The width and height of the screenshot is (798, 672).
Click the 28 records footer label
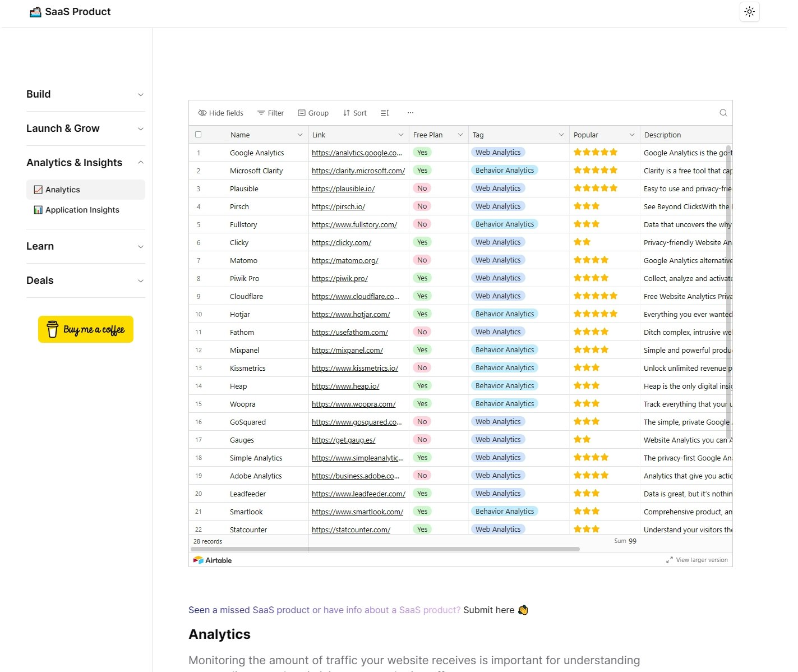point(207,541)
